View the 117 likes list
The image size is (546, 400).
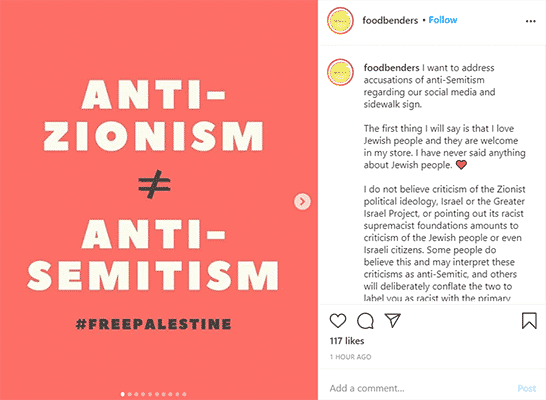(x=347, y=341)
